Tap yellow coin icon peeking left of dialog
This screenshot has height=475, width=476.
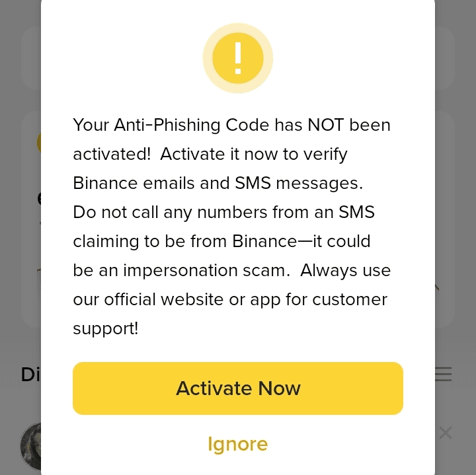(x=39, y=142)
